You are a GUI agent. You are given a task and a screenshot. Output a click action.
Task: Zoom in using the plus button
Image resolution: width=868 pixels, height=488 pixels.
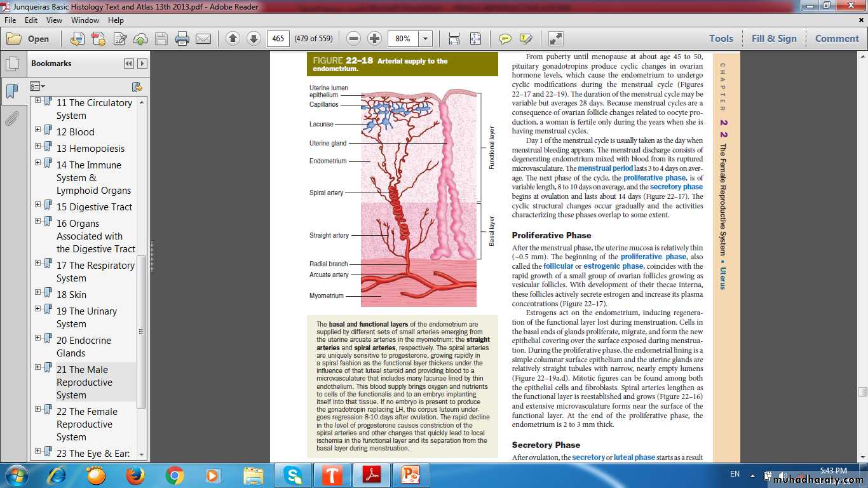click(x=375, y=39)
